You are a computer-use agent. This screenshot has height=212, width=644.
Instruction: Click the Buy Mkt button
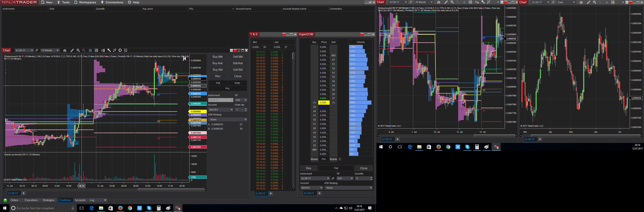(218, 57)
